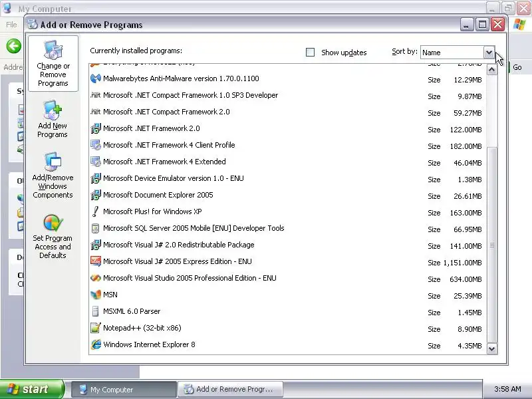532x399 pixels.
Task: Click the Start button on taskbar
Action: (31, 389)
